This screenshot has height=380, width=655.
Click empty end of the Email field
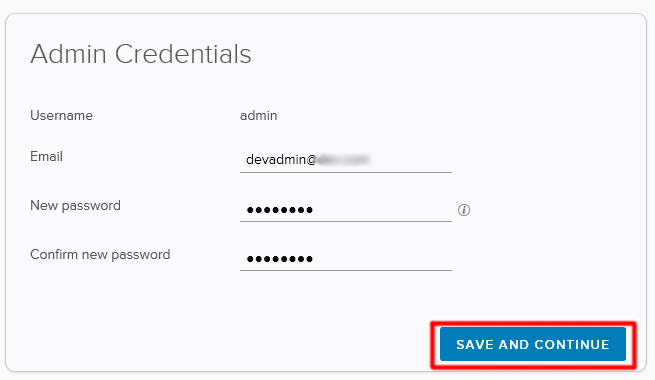click(x=411, y=160)
